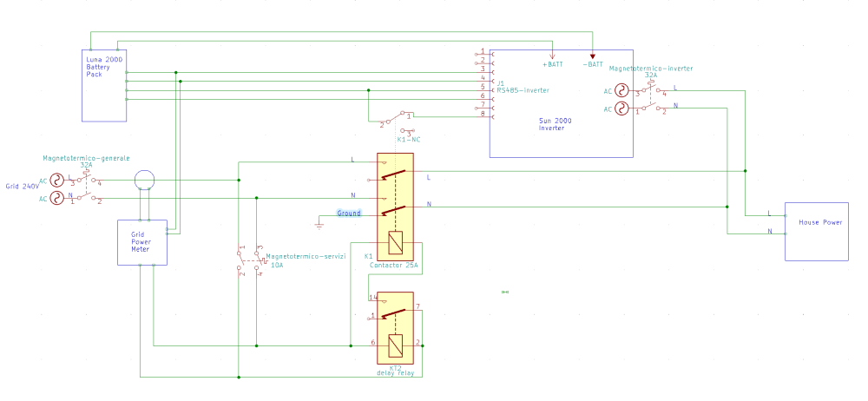Click the Magnetotermico-servizi label
Screen dimensions: 868x401
point(306,257)
